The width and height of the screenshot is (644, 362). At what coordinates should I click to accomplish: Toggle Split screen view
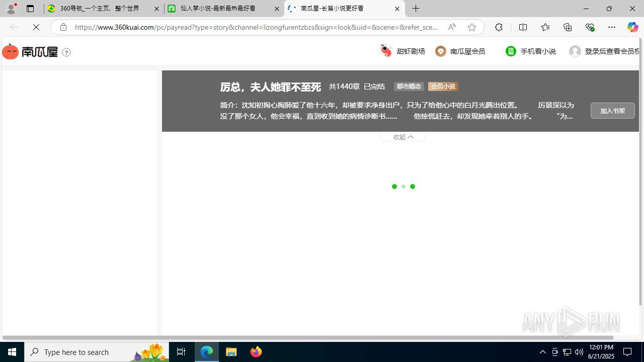(523, 27)
